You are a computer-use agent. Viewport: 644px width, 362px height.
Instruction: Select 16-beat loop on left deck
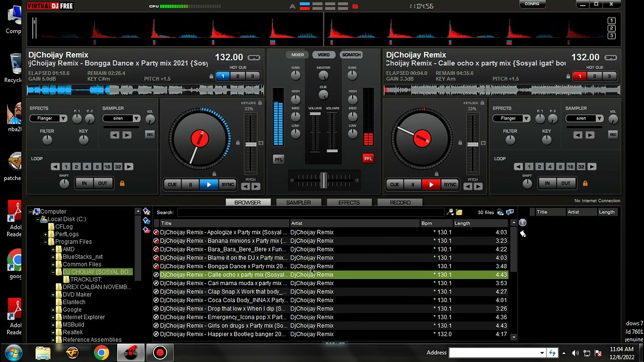point(107,166)
